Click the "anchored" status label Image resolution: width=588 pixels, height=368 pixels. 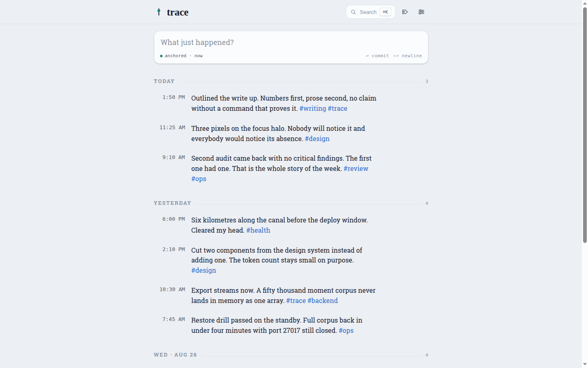coord(176,56)
